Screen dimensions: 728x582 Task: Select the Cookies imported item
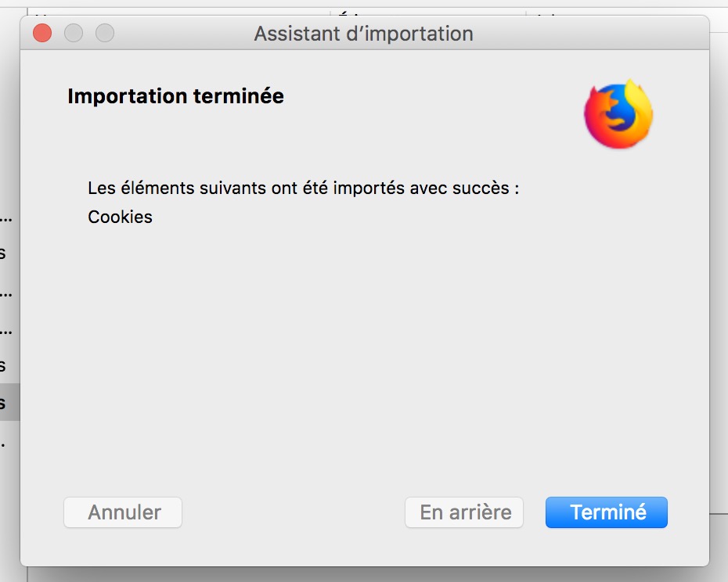[x=120, y=217]
